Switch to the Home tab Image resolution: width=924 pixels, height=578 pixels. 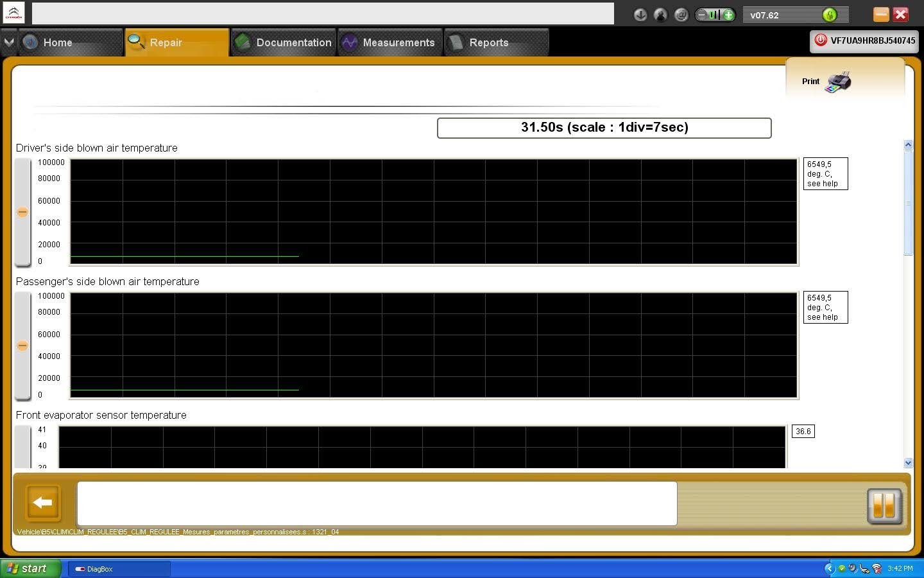[x=71, y=42]
